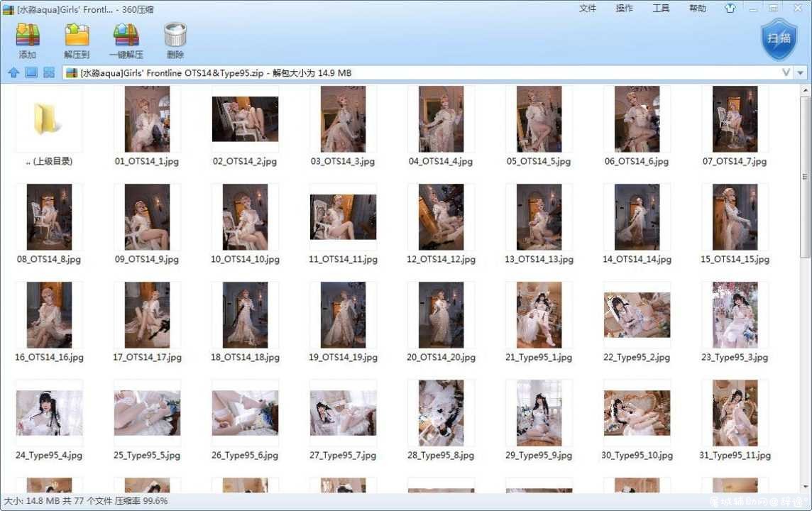
Task: Click the 添加 (Add) archive icon
Action: point(28,35)
